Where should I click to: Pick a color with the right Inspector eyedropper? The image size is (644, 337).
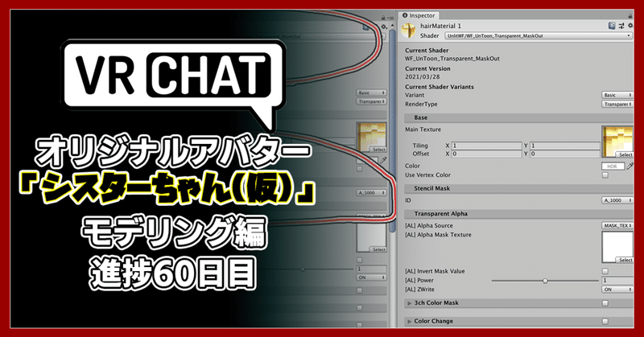(630, 166)
